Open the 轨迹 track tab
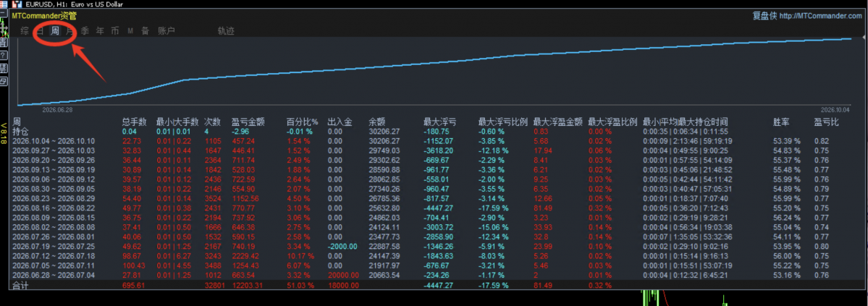Viewport: 868px width, 306px height. 226,31
